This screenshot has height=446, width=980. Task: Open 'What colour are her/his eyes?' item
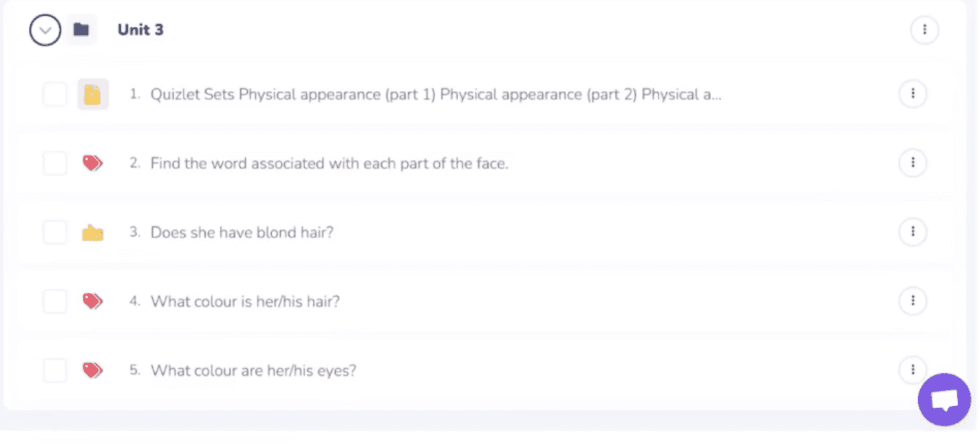pos(253,370)
